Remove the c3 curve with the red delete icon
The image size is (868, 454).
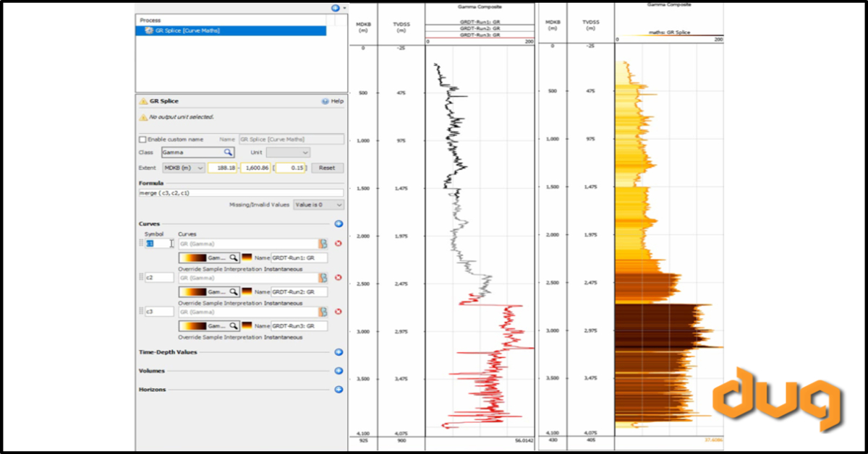click(x=338, y=311)
